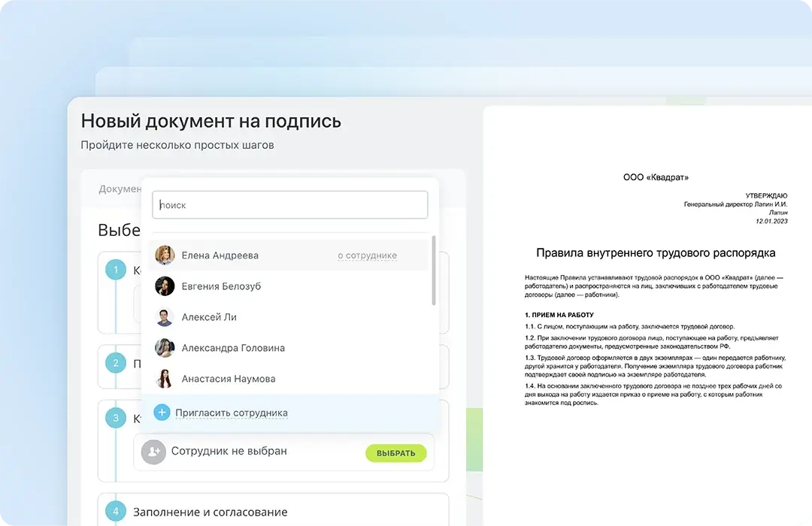Click the УТВЕРЖДАЮ text in the document preview

766,195
